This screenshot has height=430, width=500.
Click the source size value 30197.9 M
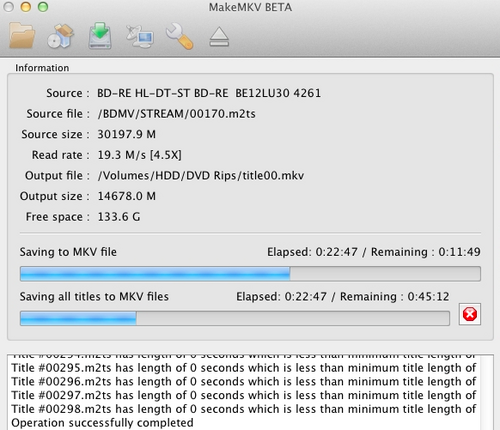[126, 134]
